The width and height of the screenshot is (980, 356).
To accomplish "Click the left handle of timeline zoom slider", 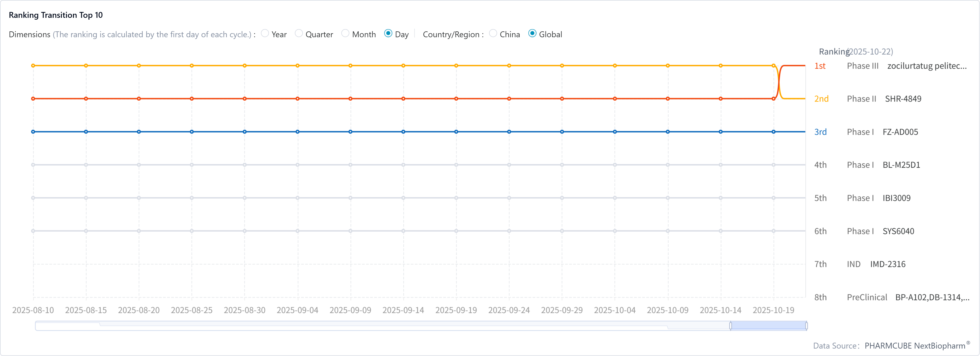I will click(730, 326).
